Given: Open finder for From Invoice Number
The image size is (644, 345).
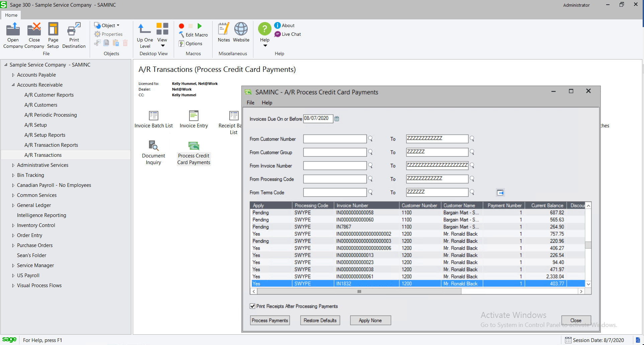Looking at the screenshot, I should (371, 165).
